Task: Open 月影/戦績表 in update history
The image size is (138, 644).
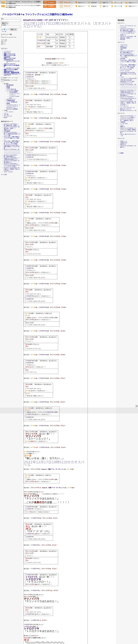Action: tap(123, 48)
